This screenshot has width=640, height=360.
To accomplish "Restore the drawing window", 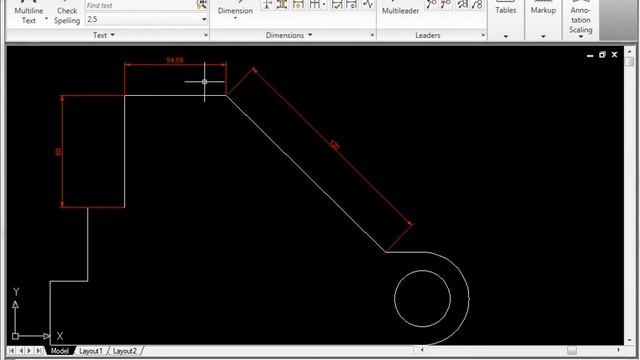I will [602, 55].
